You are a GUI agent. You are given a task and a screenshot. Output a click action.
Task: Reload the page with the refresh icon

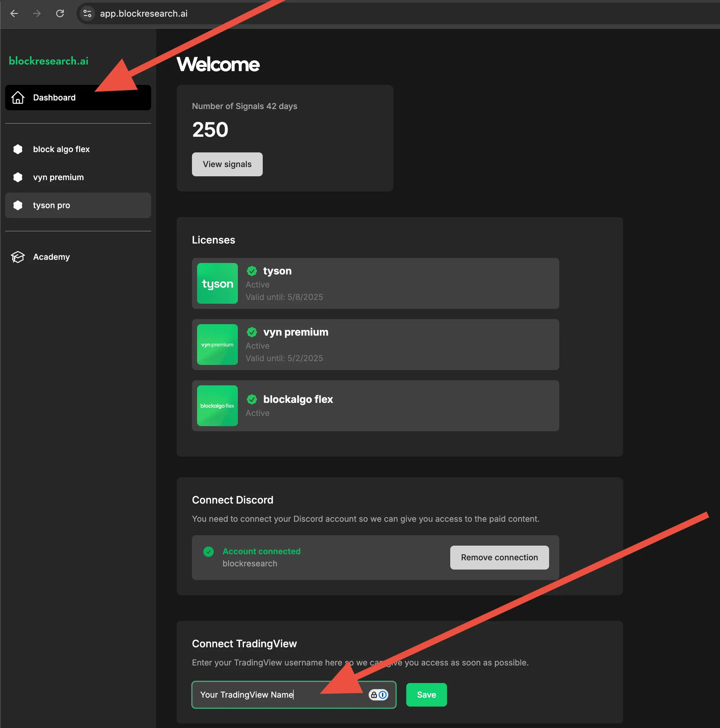[60, 14]
